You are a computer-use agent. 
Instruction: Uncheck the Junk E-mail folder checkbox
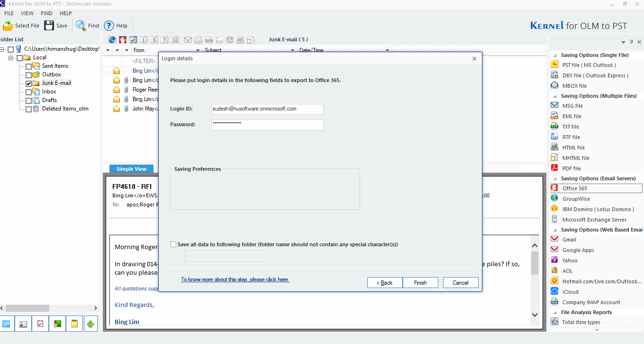click(29, 84)
